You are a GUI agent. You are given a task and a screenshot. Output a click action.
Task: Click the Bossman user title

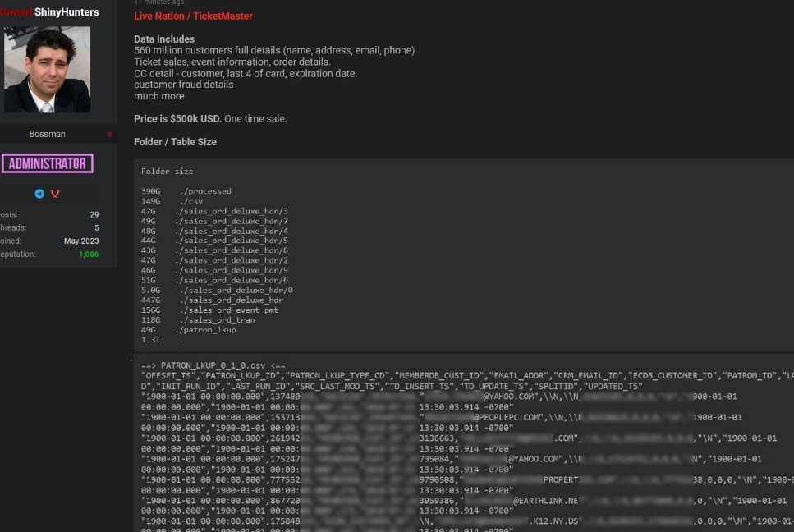tap(47, 134)
